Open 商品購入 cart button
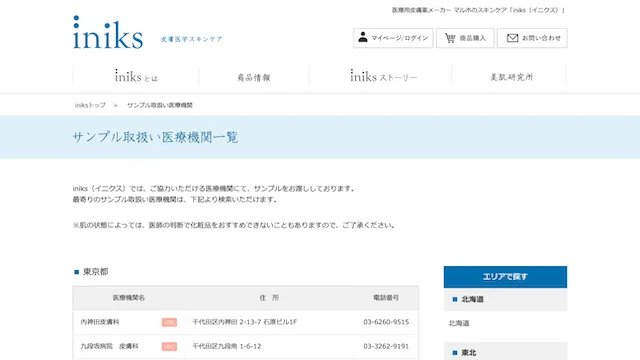Screen dimensions: 640x360 [465, 38]
